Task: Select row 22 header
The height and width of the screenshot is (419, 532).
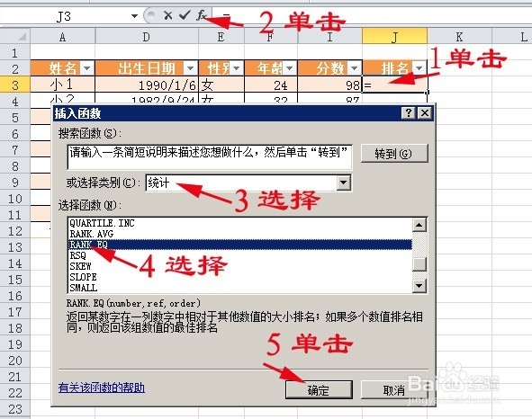Action: point(15,393)
